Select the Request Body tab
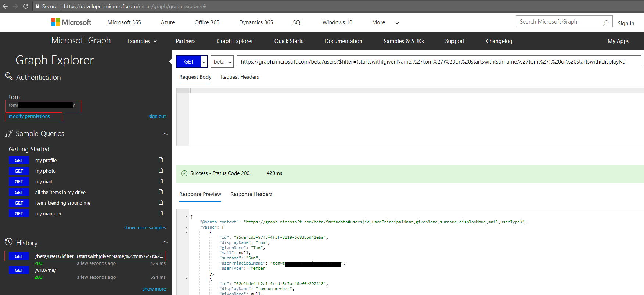Screen dimensions: 644x295 click(195, 77)
